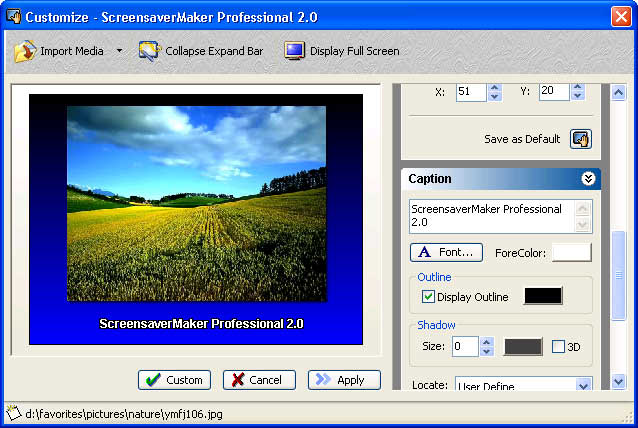Image resolution: width=638 pixels, height=428 pixels.
Task: Click the landscape preview image
Action: click(197, 203)
